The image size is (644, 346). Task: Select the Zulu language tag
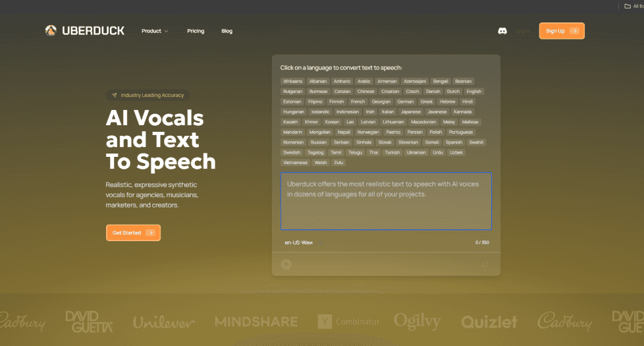pos(338,163)
